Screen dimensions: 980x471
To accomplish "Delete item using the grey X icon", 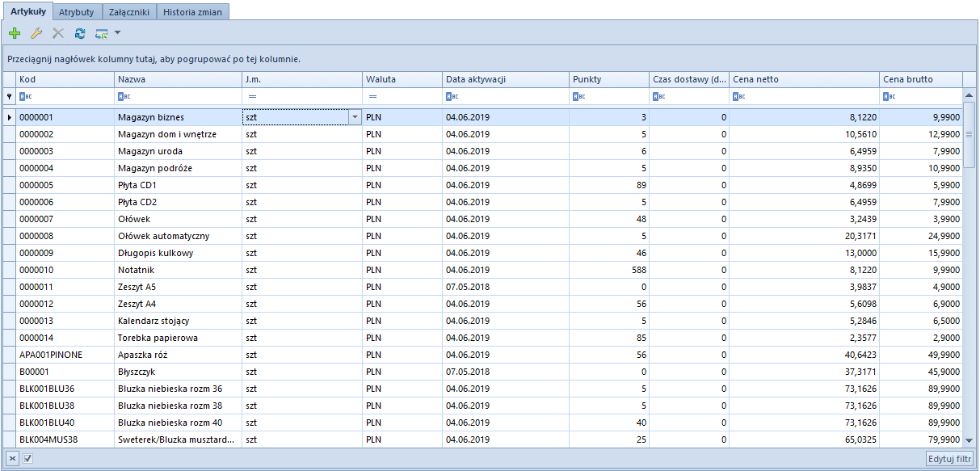I will point(58,34).
